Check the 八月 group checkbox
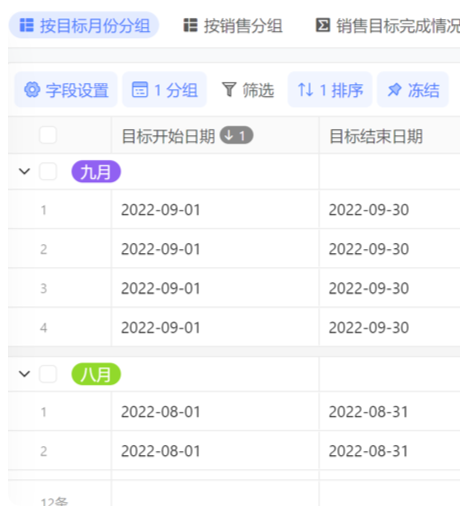Image resolution: width=468 pixels, height=514 pixels. [48, 374]
